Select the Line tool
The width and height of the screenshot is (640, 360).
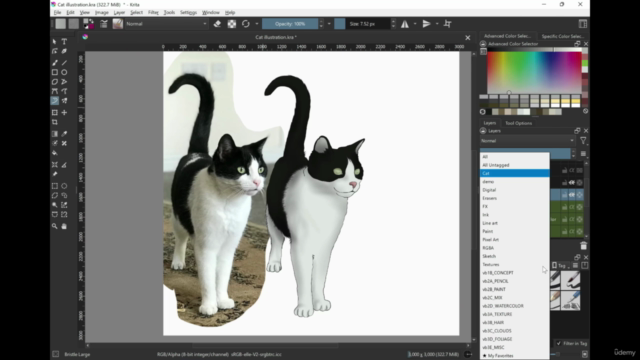point(64,63)
